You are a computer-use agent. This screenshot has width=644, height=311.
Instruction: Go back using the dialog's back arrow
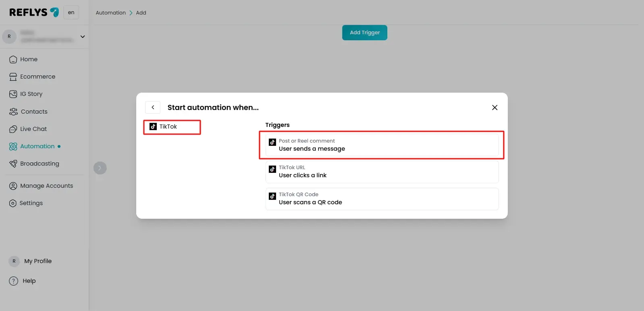[153, 108]
